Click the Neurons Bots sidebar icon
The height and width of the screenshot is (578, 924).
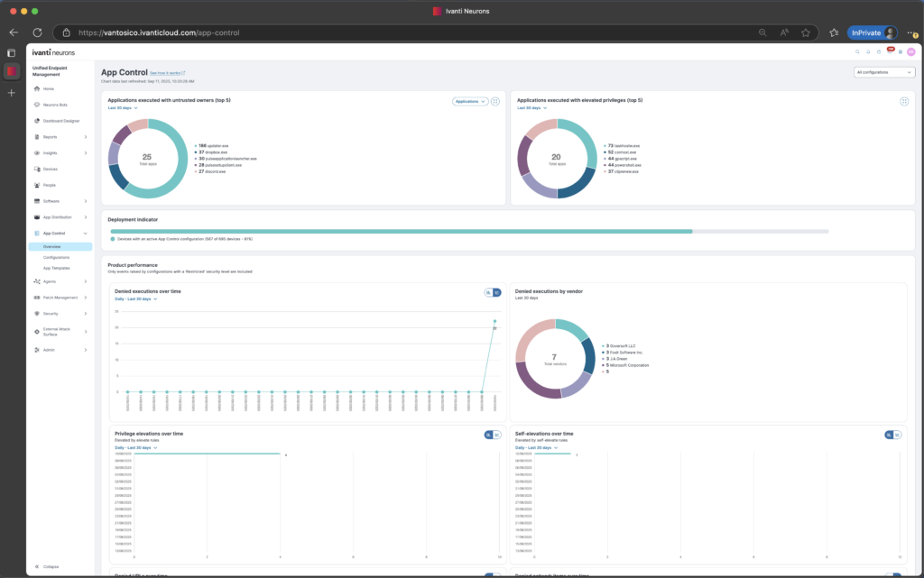[37, 105]
